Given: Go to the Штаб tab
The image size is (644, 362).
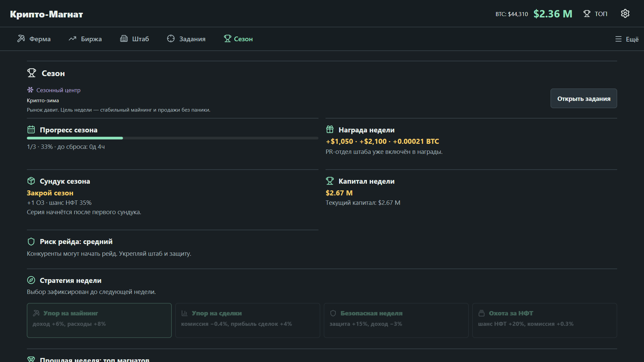Looking at the screenshot, I should click(x=135, y=39).
